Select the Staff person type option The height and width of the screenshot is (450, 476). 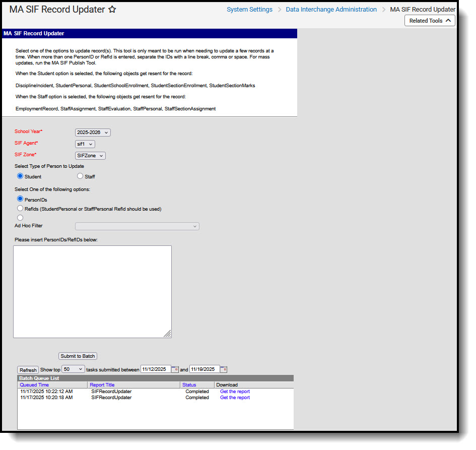click(80, 176)
